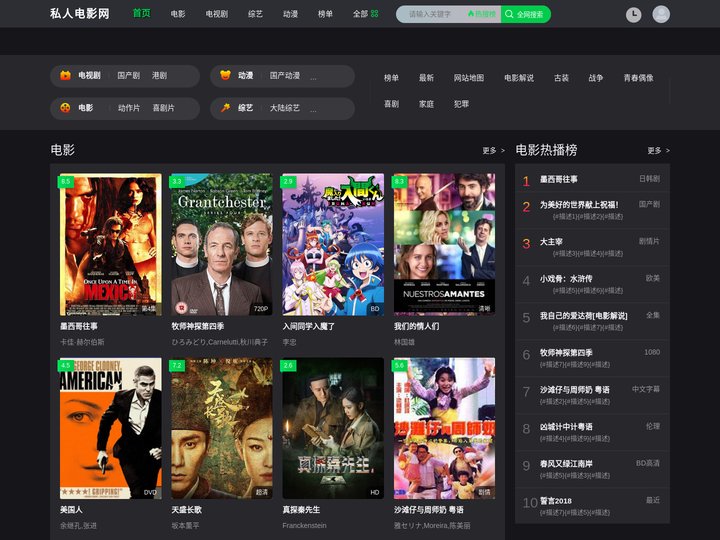
Task: Open the 电影解说 tag link
Action: [519, 78]
